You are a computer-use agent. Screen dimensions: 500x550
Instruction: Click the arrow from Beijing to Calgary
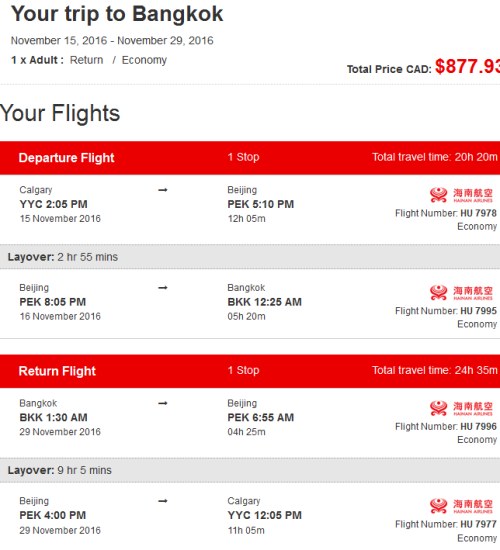(x=163, y=501)
